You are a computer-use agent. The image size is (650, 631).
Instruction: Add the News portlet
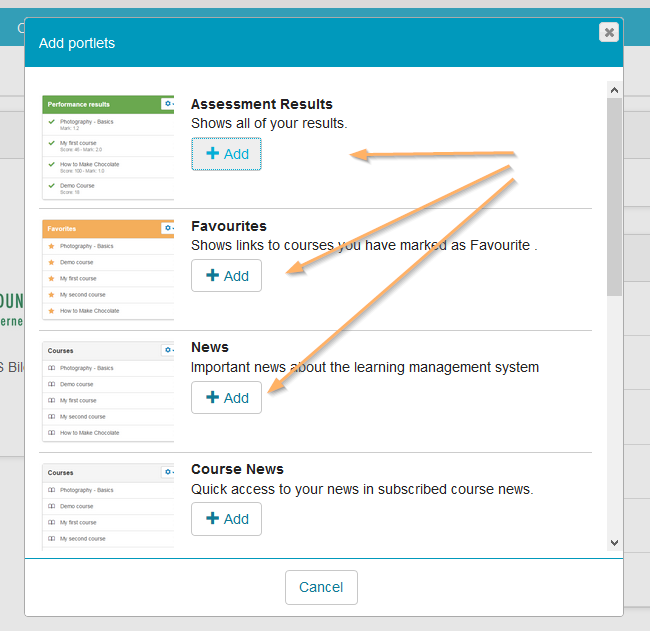click(226, 398)
